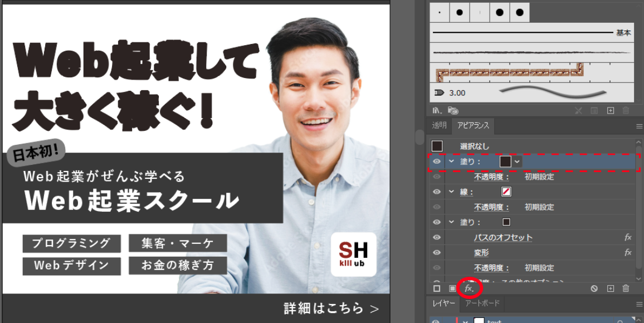
Task: Duplicate selected appearance item with plus icon
Action: point(611,288)
